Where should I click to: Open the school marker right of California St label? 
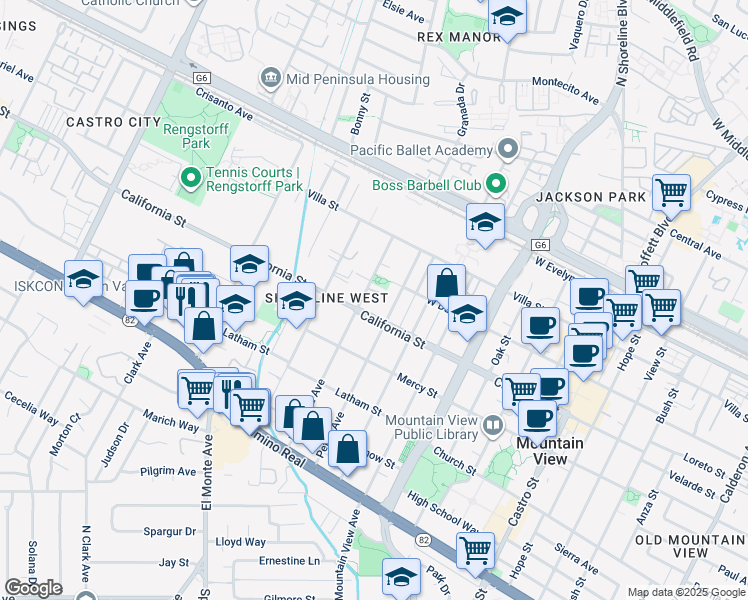tap(467, 316)
